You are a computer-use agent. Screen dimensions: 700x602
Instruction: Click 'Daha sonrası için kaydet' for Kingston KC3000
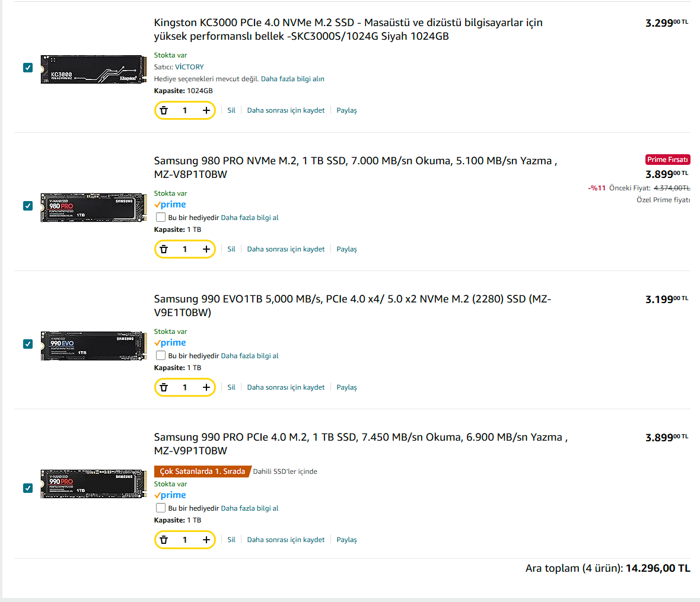tap(286, 110)
